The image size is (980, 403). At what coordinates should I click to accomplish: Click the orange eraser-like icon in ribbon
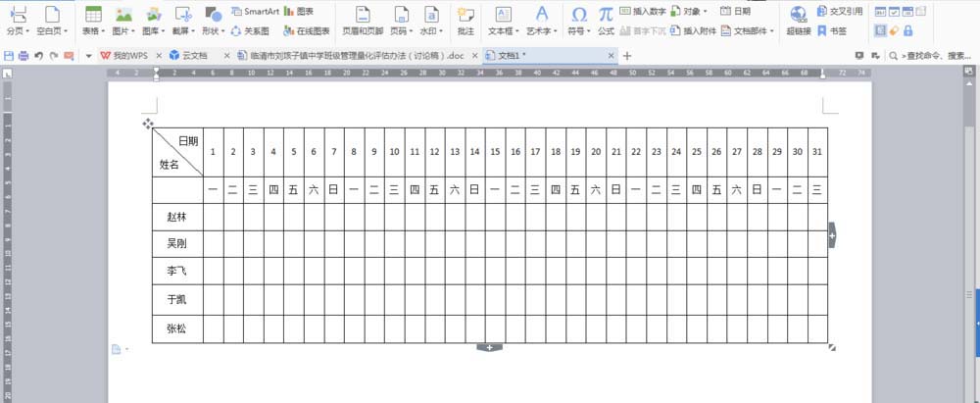coord(895,30)
